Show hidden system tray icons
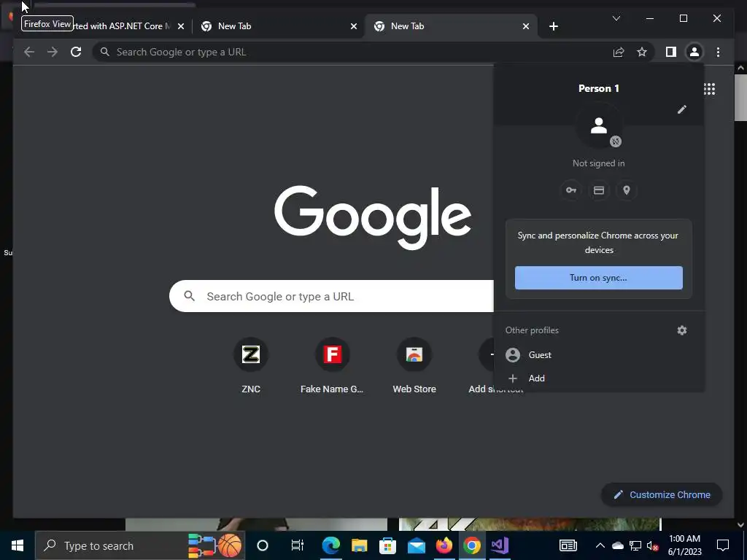The height and width of the screenshot is (560, 747). 600,545
